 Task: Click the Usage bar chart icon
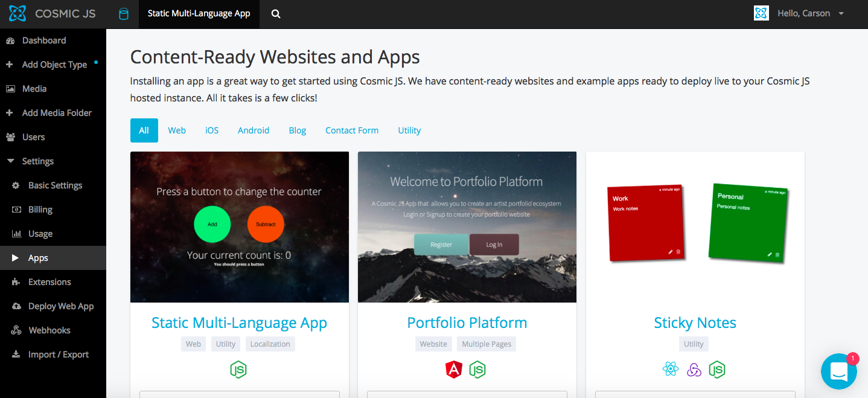(x=16, y=234)
